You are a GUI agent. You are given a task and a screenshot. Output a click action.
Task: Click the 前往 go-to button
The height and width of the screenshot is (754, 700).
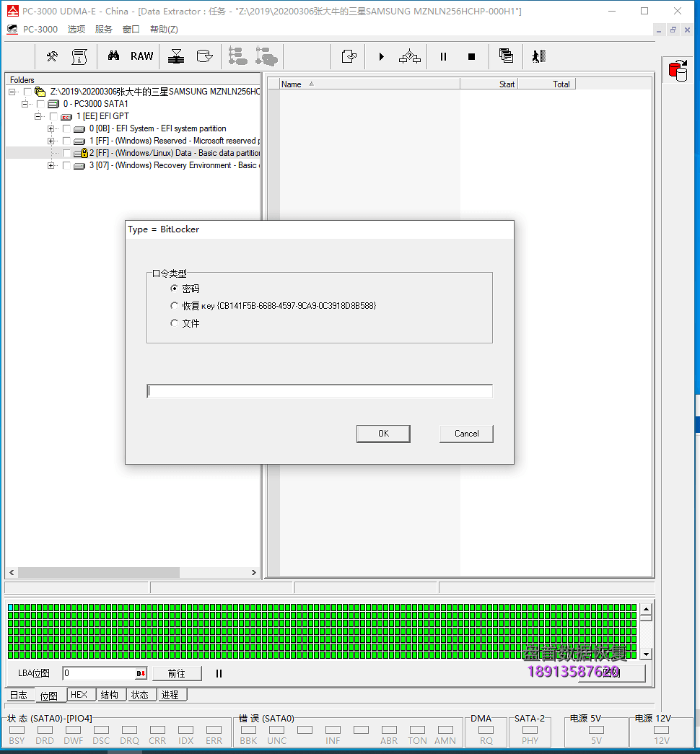click(x=177, y=673)
